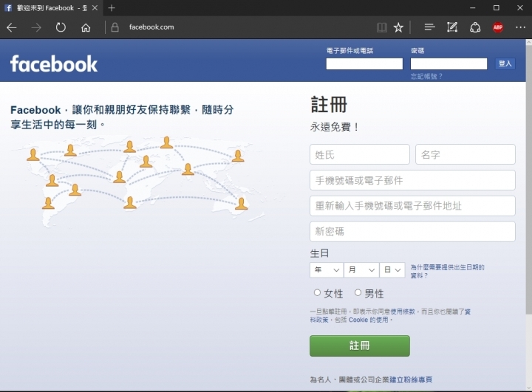Click the forward navigation arrow
This screenshot has width=532, height=392.
(x=36, y=27)
